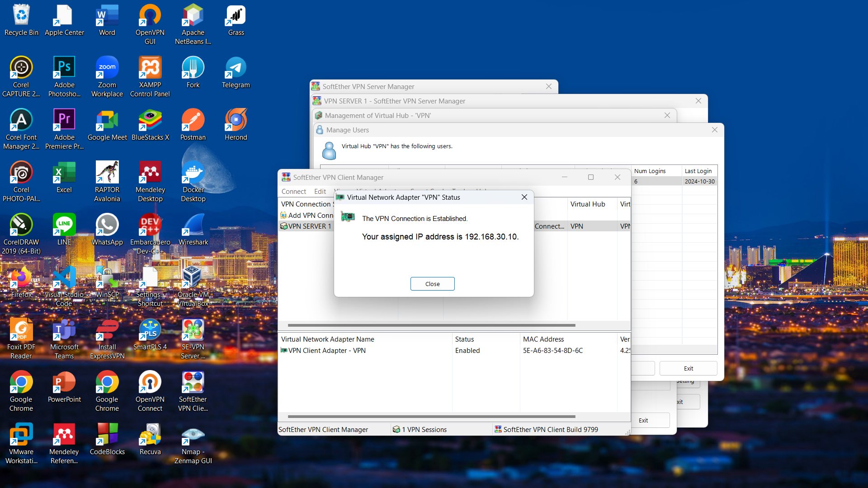Open Visual Studio Code shortcut
The width and height of the screenshot is (868, 488).
point(64,286)
